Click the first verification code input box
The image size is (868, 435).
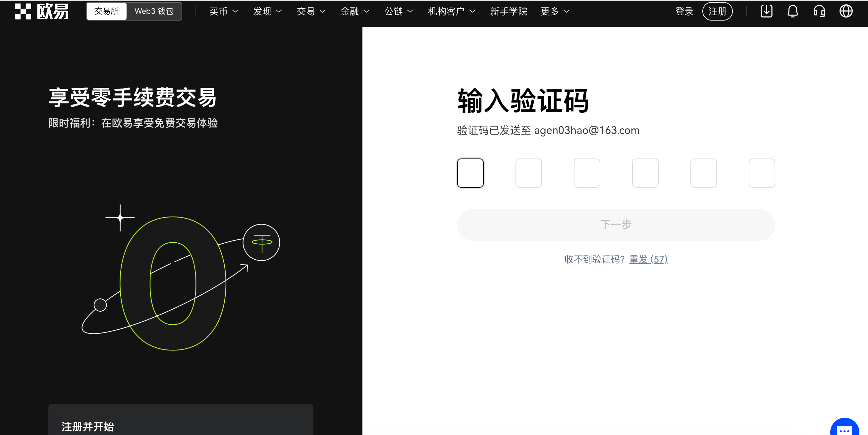(x=470, y=173)
